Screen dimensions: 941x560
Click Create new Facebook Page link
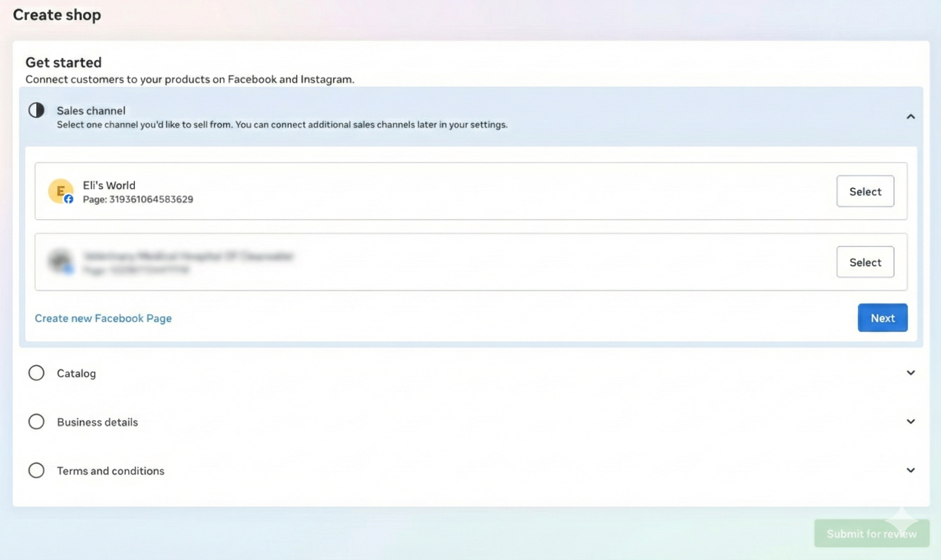pyautogui.click(x=103, y=318)
